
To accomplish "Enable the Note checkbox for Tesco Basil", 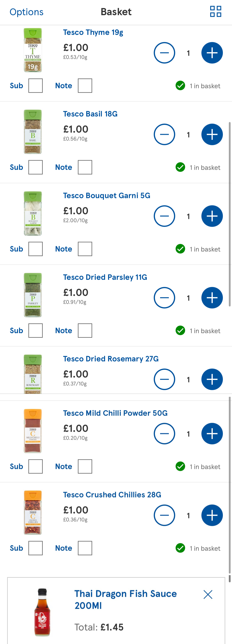I will coord(85,167).
